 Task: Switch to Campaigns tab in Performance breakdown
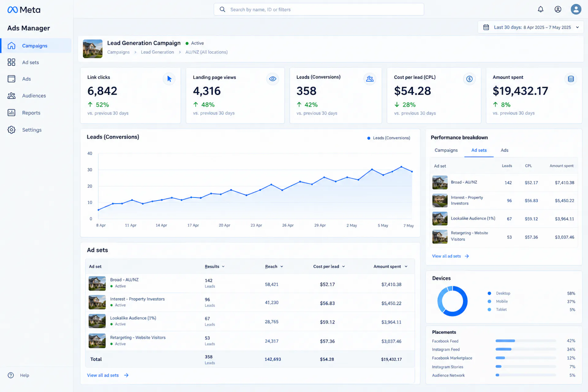tap(446, 150)
